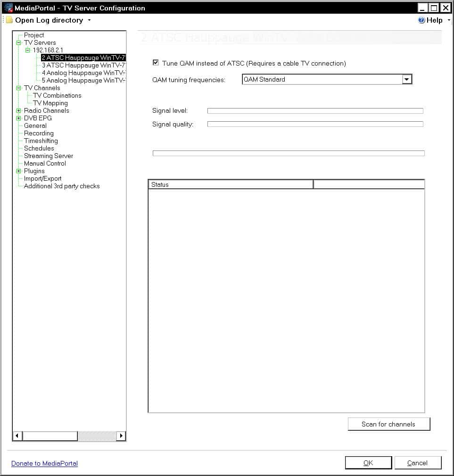
Task: Select the General settings item
Action: (35, 125)
